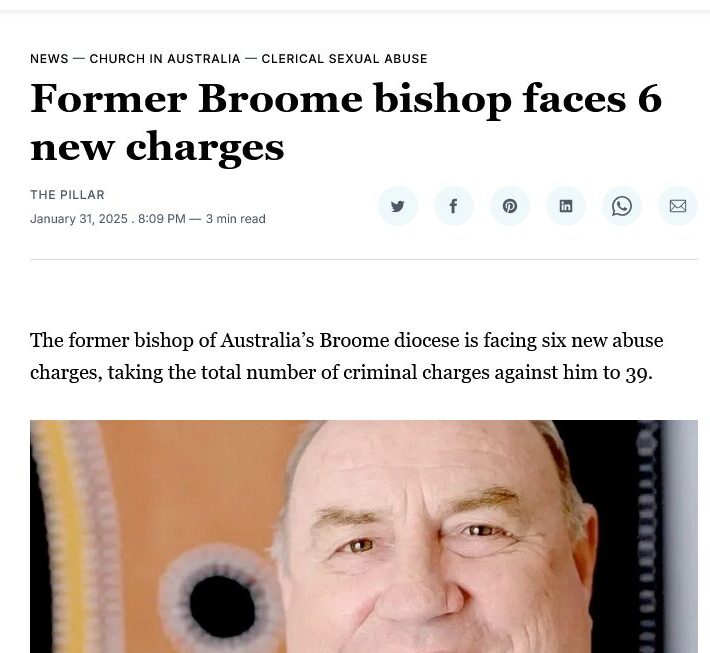The image size is (710, 653).
Task: Go to Church in Australia section
Action: [165, 59]
